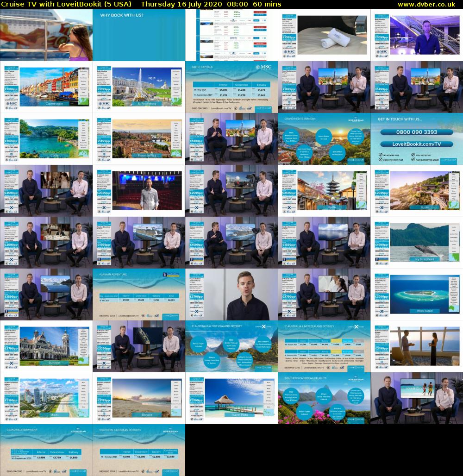463x476 pixels.
Task: Open the 'GET IN TOUCH WITH US...' frame
Action: point(417,139)
